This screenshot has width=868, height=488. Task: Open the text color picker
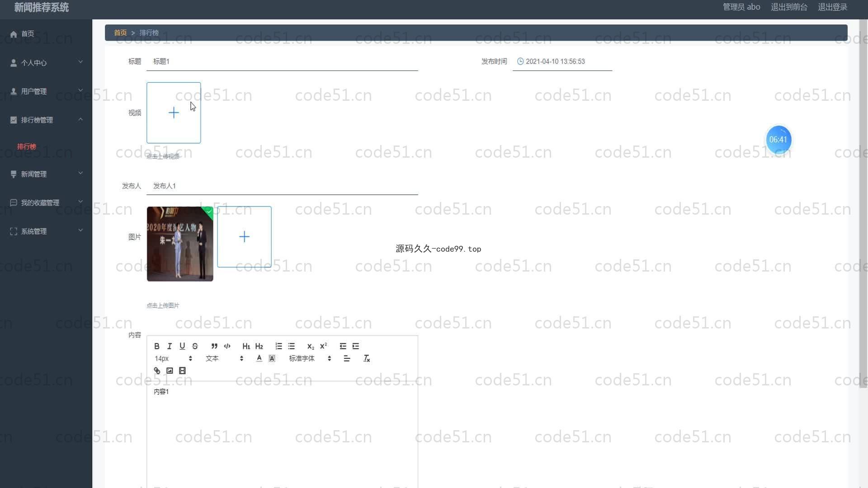click(x=259, y=358)
